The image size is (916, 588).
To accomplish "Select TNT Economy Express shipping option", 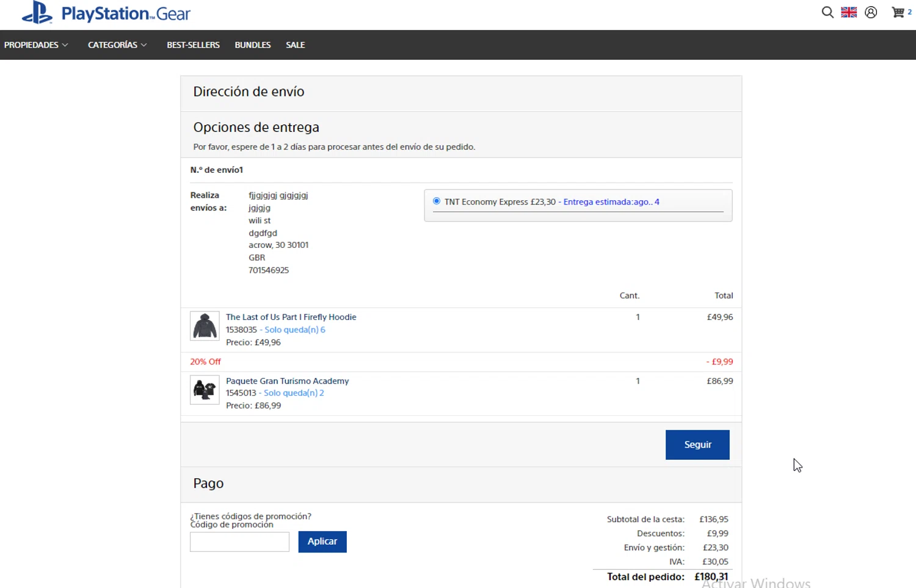I will [437, 201].
